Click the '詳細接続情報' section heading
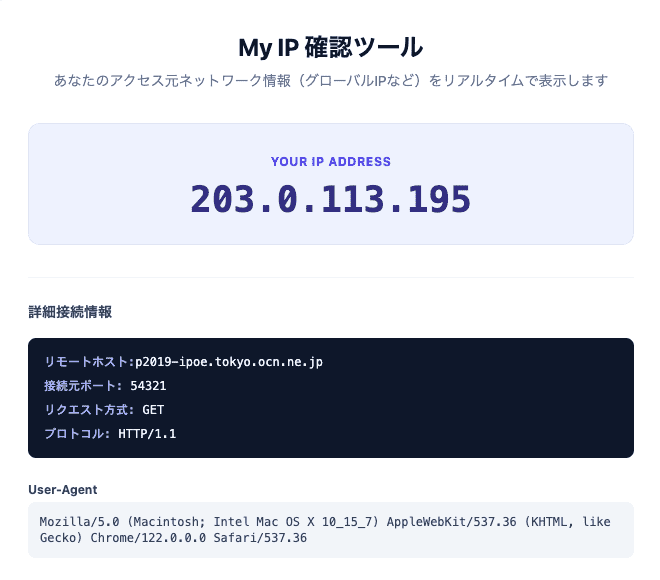The width and height of the screenshot is (660, 580). (x=70, y=312)
